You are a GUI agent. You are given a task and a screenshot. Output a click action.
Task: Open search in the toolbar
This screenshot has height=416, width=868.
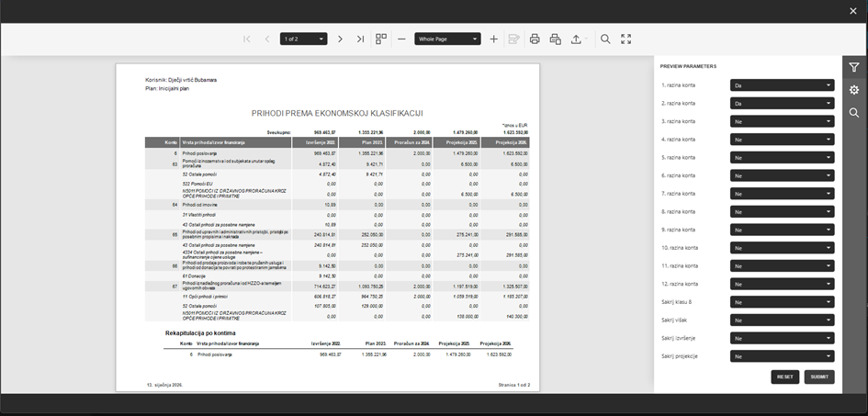click(605, 39)
